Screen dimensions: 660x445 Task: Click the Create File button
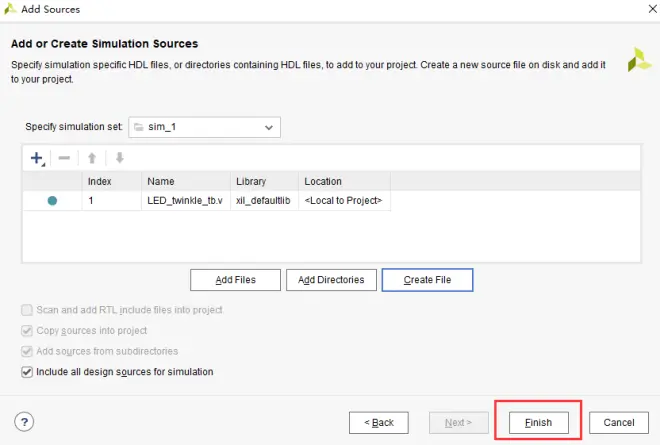coord(427,280)
